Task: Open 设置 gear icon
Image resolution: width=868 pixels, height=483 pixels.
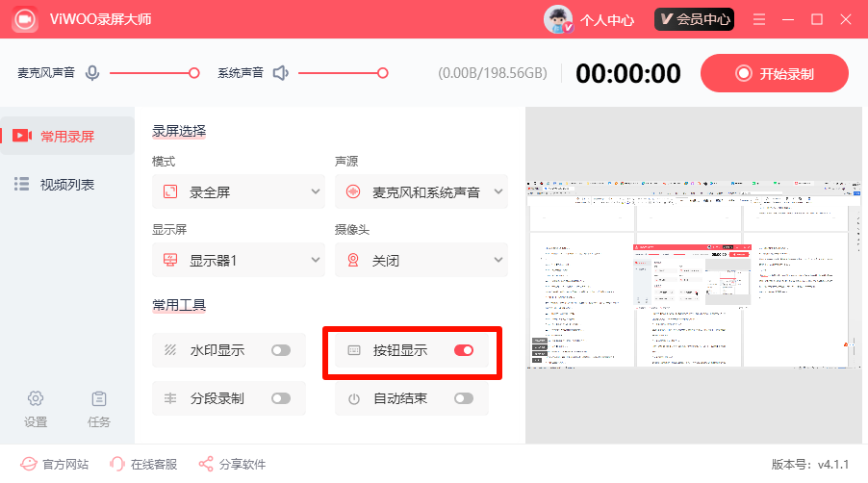Action: [x=36, y=398]
